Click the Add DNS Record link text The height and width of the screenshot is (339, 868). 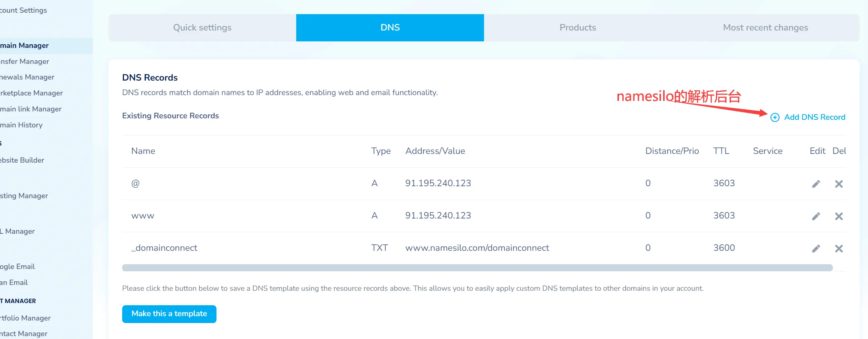(814, 117)
